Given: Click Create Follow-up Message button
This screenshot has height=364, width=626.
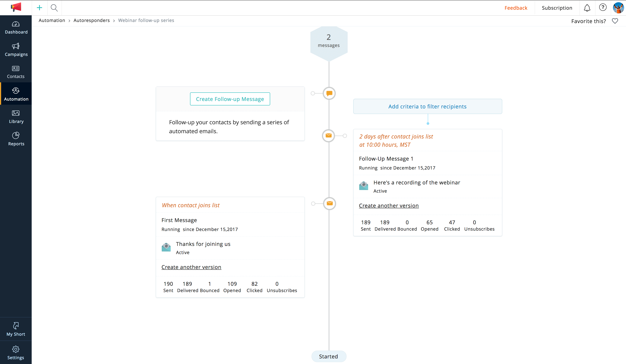Looking at the screenshot, I should coord(230,99).
